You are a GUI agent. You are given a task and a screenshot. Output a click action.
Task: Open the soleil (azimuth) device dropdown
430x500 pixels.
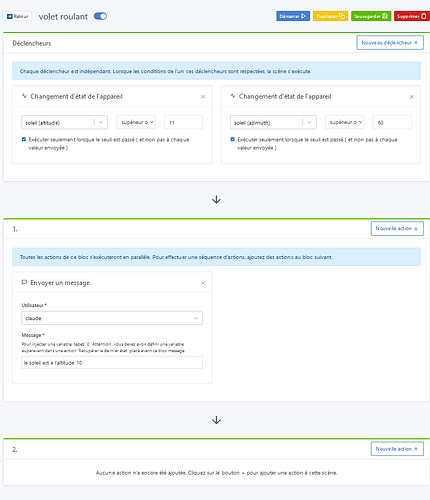coord(273,122)
